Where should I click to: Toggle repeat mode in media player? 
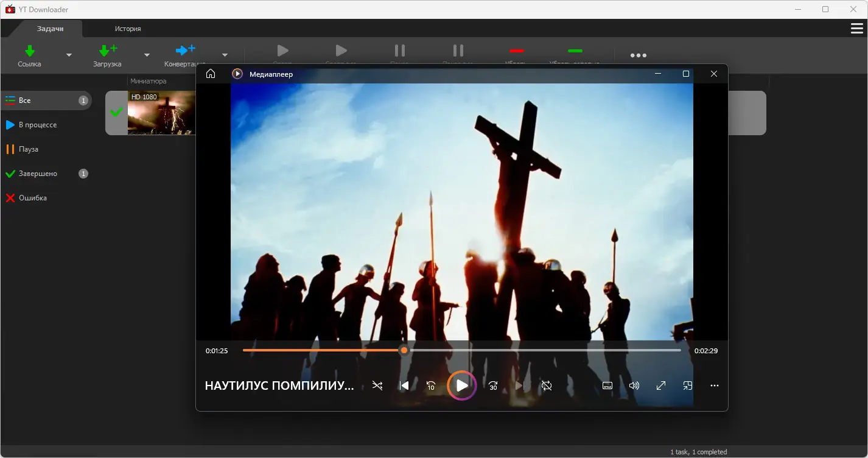point(547,386)
